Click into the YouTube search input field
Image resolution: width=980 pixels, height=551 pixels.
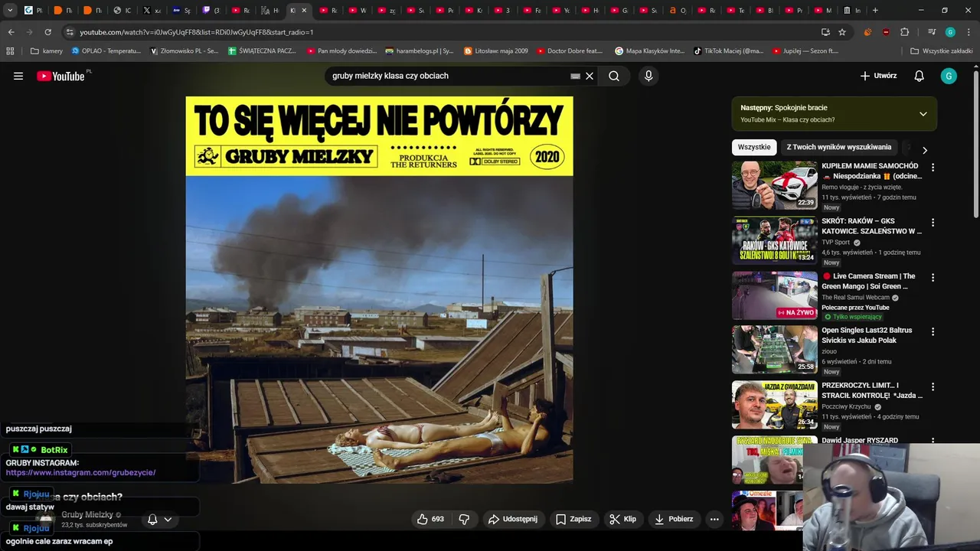coord(448,76)
